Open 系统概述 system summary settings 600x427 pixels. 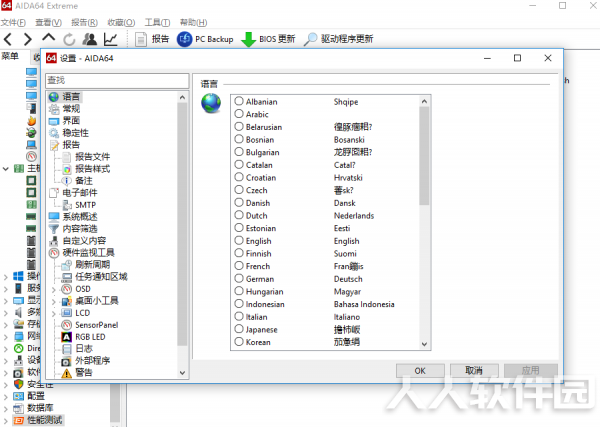tap(73, 217)
